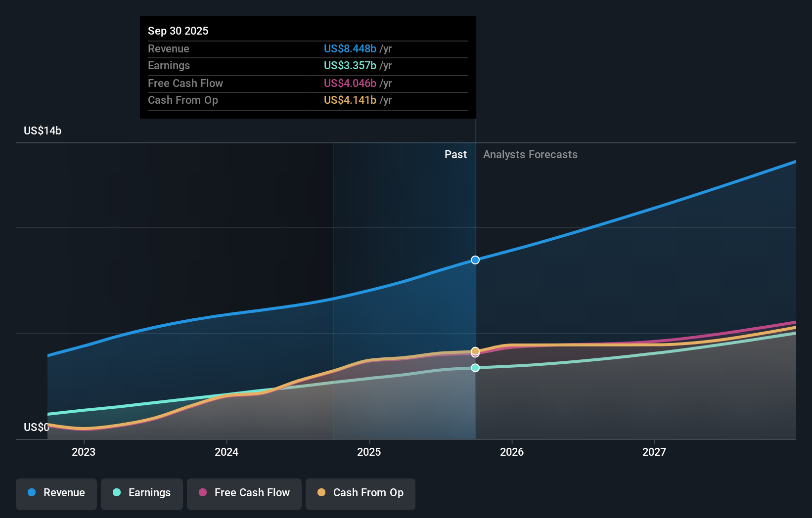
Task: Click the Cash From Op legend dot icon
Action: pos(321,493)
